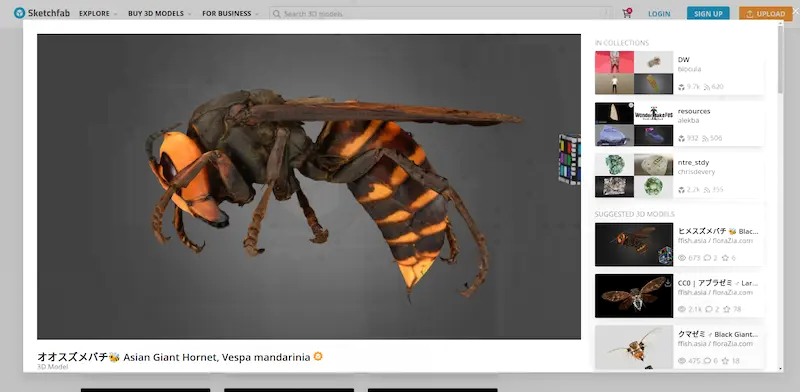Click the scrollbar down arrow in popup
This screenshot has width=800, height=392.
click(x=780, y=369)
